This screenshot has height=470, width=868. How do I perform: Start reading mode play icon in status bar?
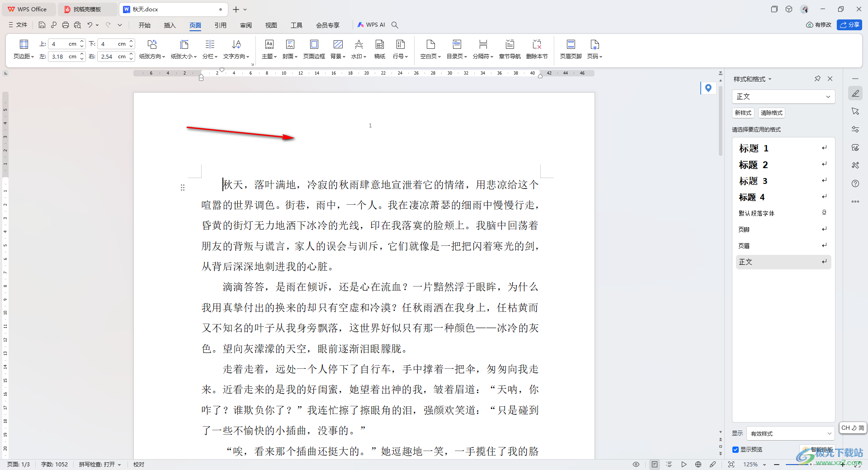[684, 465]
